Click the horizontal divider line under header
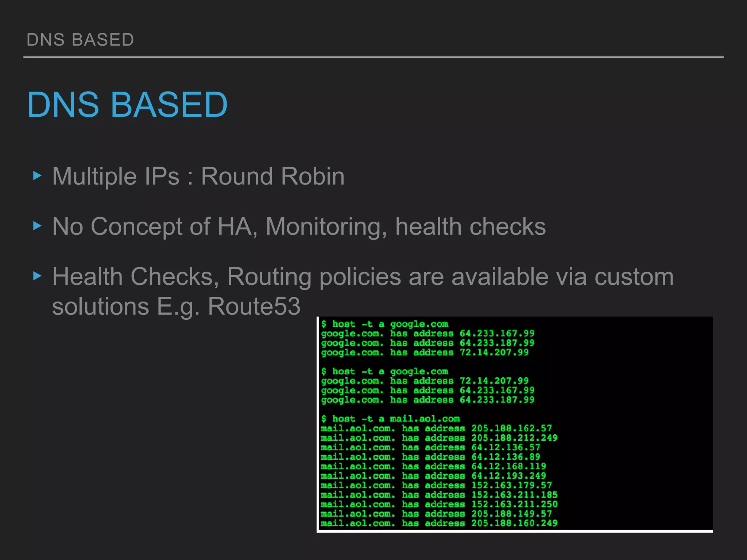Viewport: 747px width, 560px height. 373,57
